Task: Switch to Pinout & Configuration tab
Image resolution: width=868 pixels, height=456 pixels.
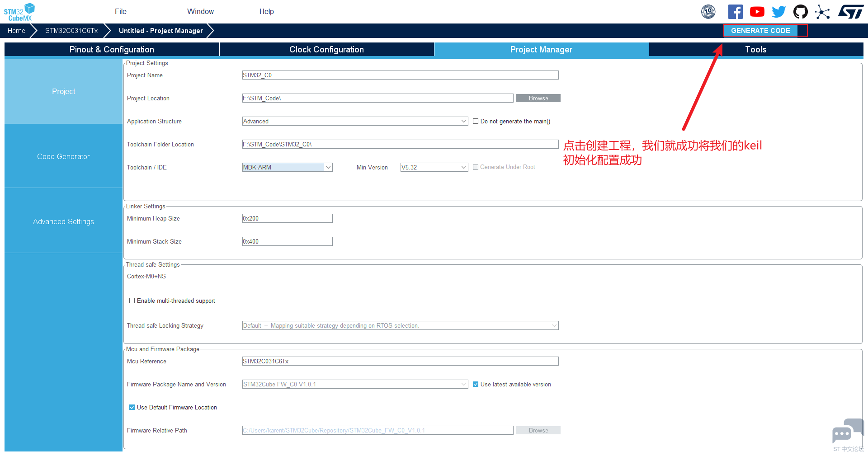Action: [112, 49]
